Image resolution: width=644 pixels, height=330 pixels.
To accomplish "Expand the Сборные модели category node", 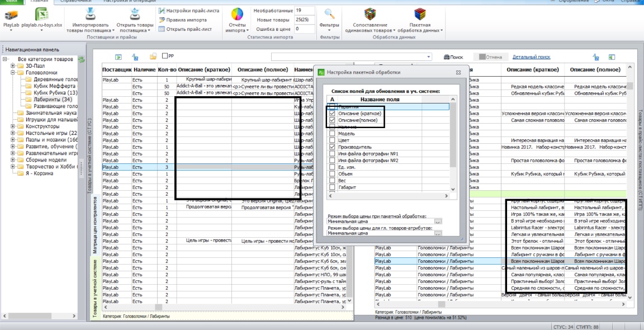I will pos(13,160).
